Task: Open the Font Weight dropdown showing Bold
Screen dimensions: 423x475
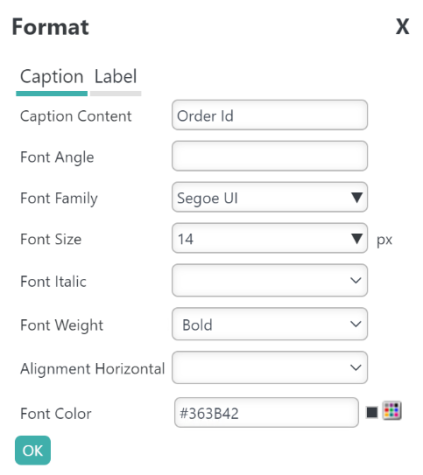Action: point(270,324)
